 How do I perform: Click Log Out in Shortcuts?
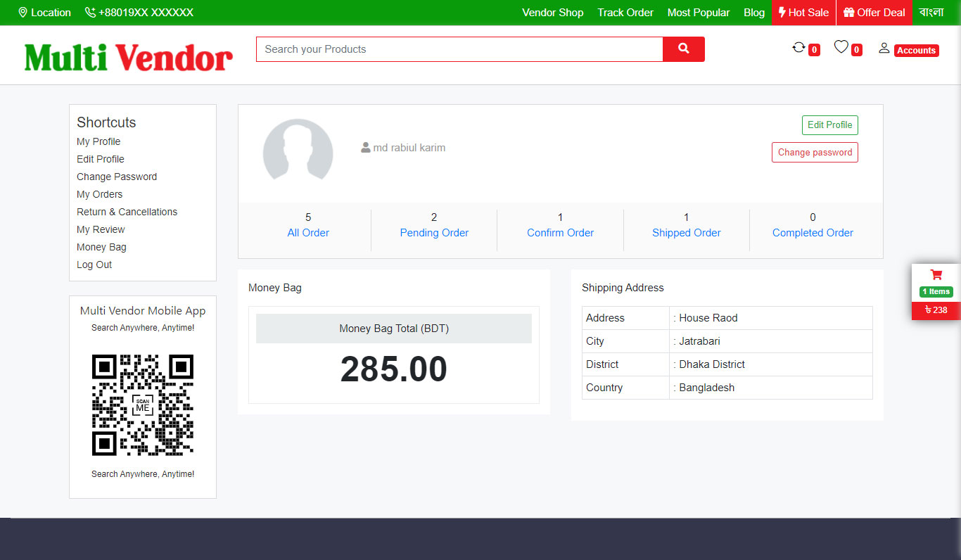point(94,265)
